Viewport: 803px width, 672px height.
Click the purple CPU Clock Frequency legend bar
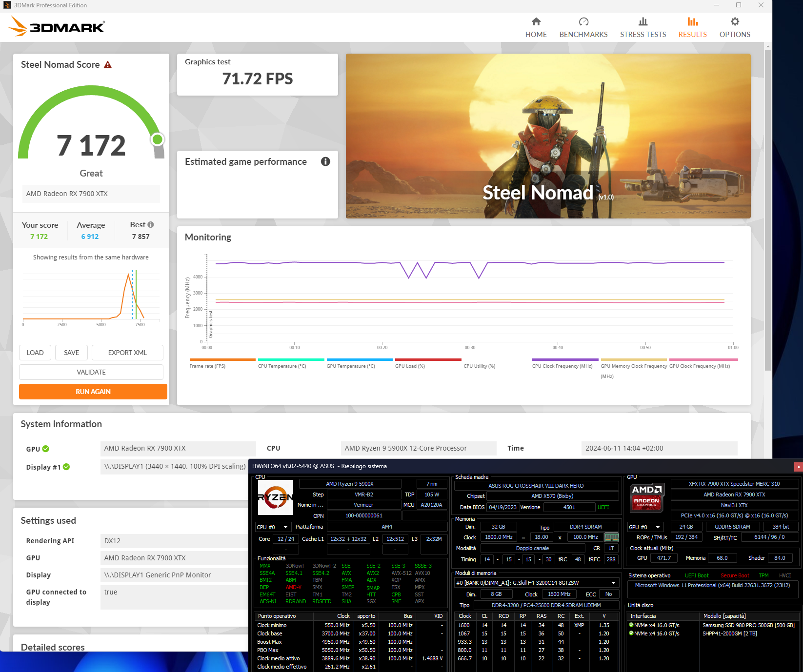click(565, 360)
